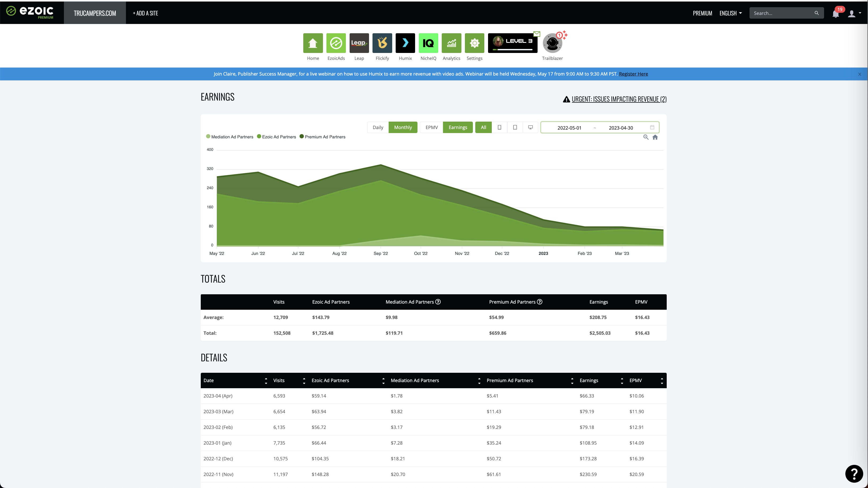This screenshot has height=488, width=868.
Task: Click the end date 2023-04-30 field
Action: pyautogui.click(x=621, y=128)
